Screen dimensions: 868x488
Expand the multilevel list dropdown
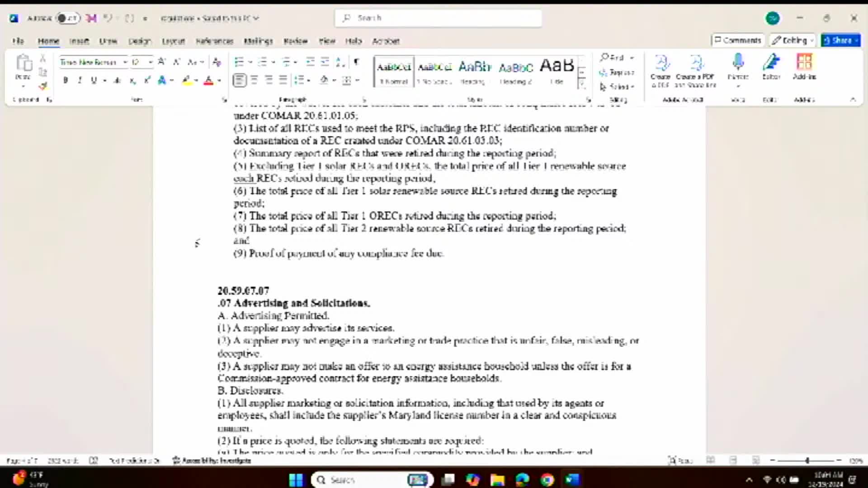(x=295, y=62)
